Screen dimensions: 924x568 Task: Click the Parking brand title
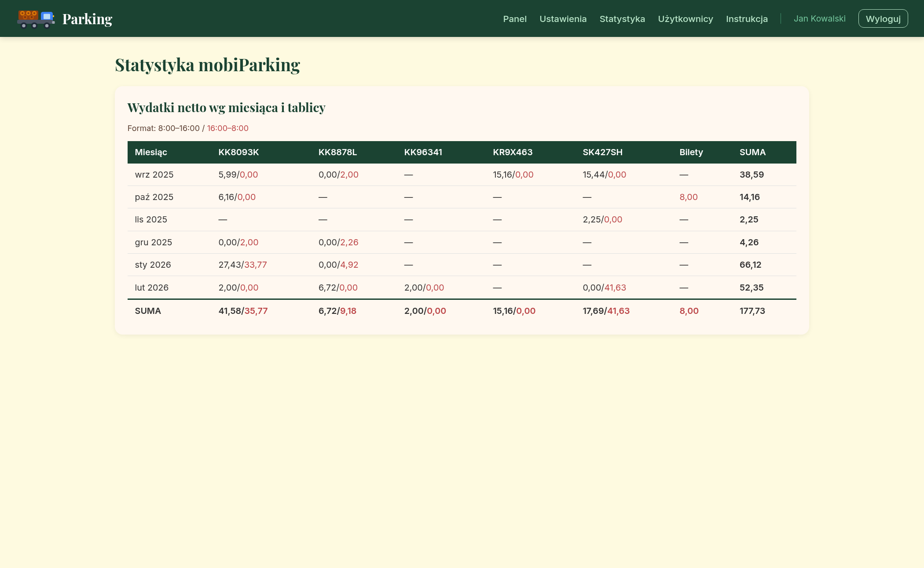(x=87, y=19)
